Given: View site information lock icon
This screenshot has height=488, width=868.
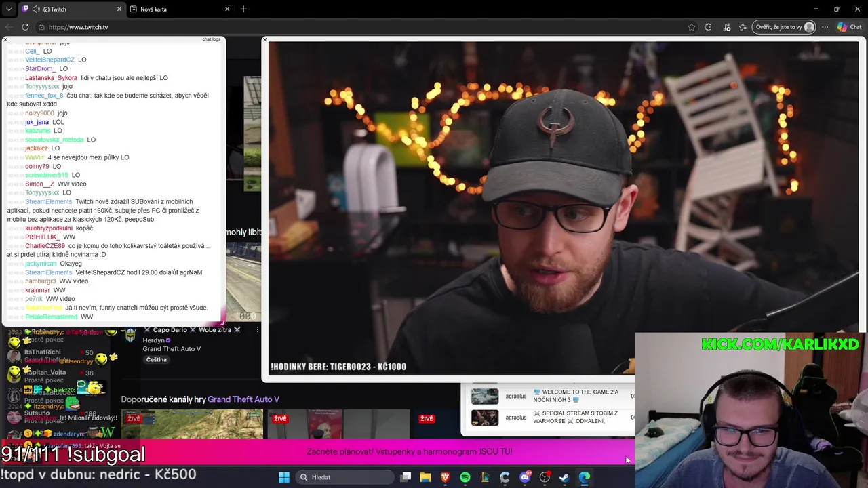Looking at the screenshot, I should coord(41,27).
